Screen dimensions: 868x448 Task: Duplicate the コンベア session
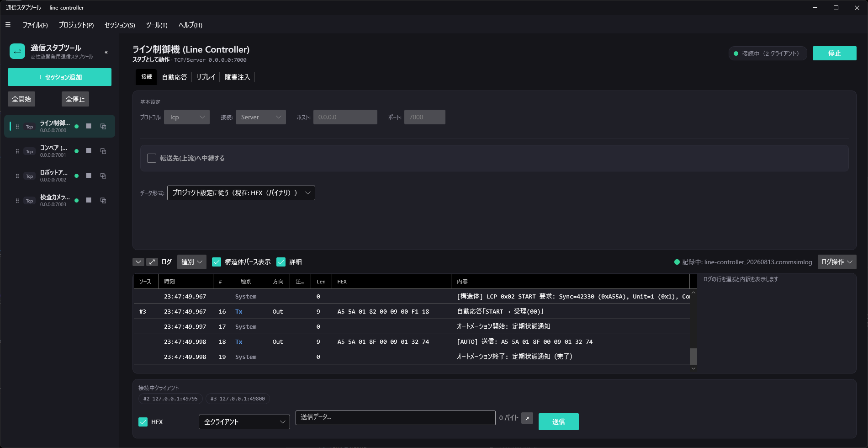[103, 151]
